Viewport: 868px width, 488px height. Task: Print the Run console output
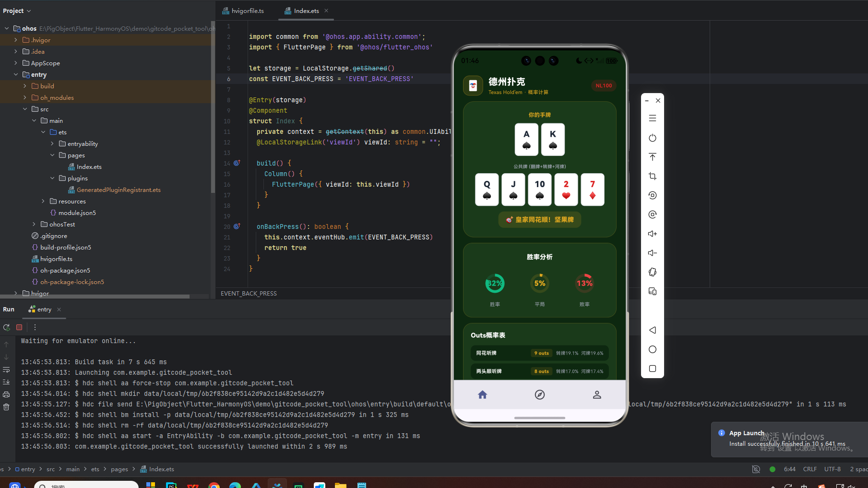(6, 394)
